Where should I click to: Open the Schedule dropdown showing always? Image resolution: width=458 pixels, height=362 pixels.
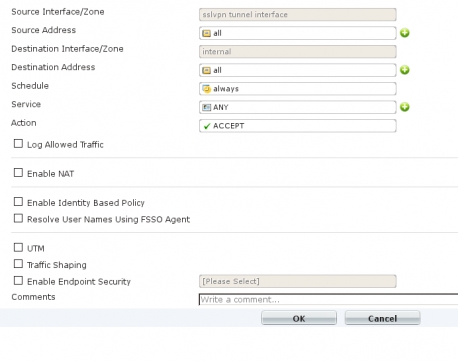[x=298, y=89]
